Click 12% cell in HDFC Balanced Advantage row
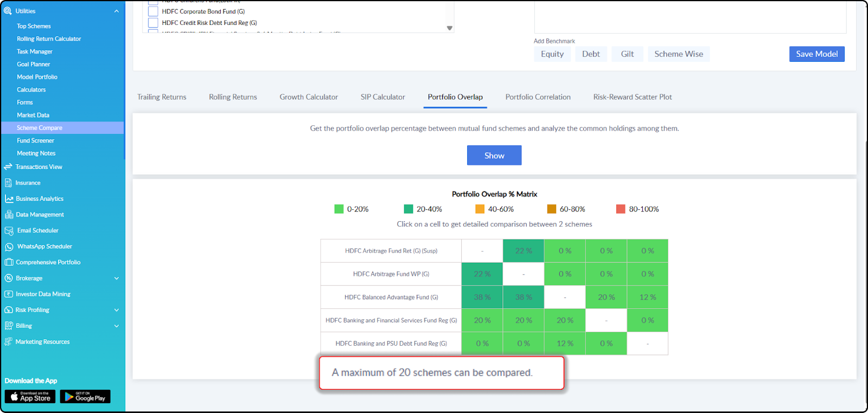Image resolution: width=868 pixels, height=413 pixels. [648, 297]
